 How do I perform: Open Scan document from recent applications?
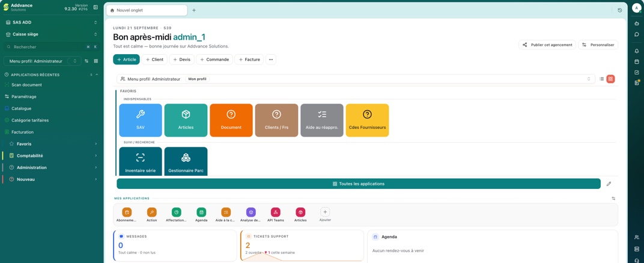pyautogui.click(x=51, y=85)
